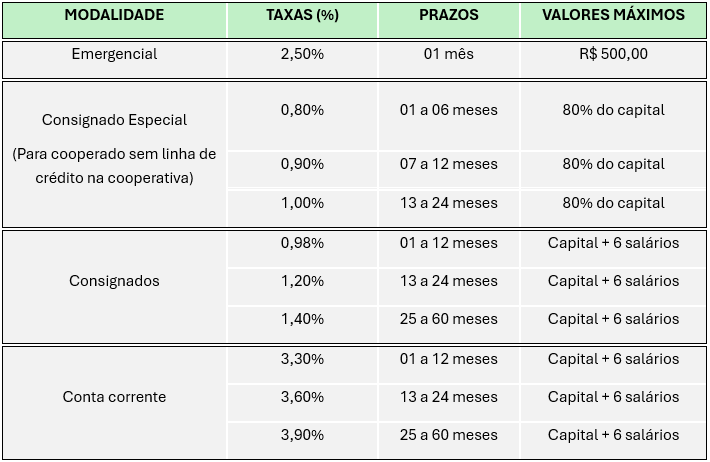
Task: Click the note about cooperado sem linha de crédito
Action: [114, 166]
